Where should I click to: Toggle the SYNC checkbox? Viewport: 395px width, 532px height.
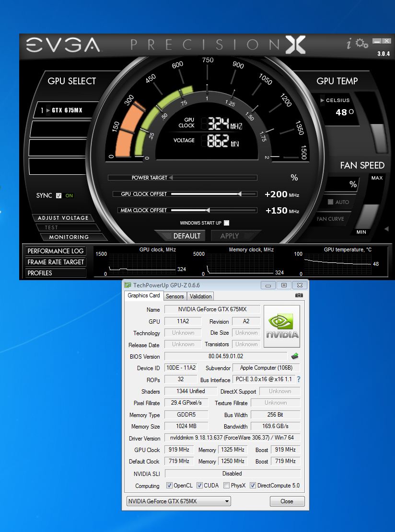pos(58,195)
